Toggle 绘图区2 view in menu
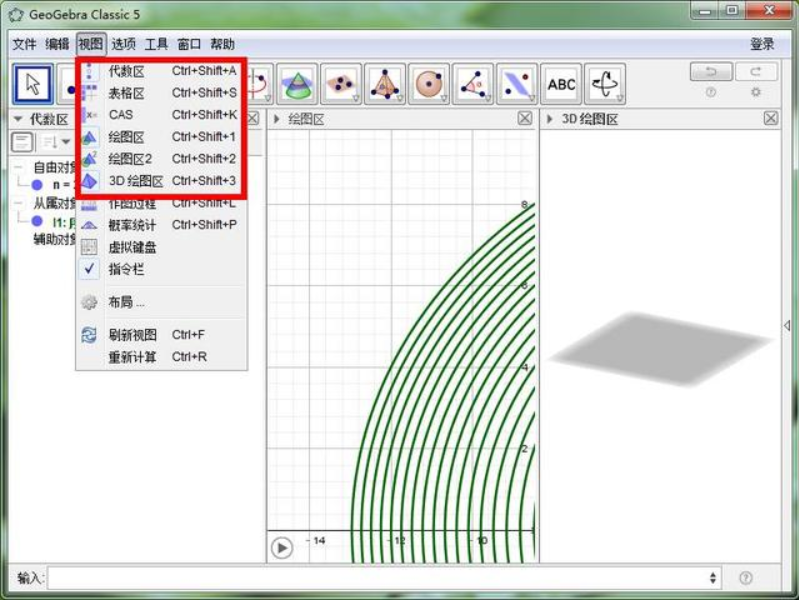 coord(163,159)
